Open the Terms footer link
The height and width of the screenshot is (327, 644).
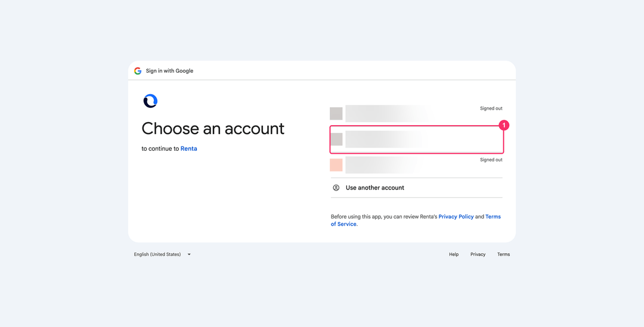coord(503,254)
